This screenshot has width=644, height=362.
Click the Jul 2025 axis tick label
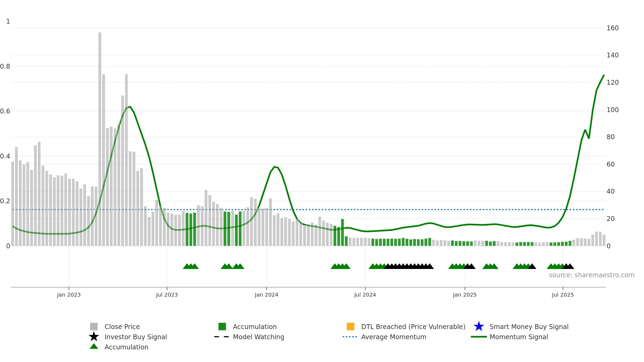563,295
